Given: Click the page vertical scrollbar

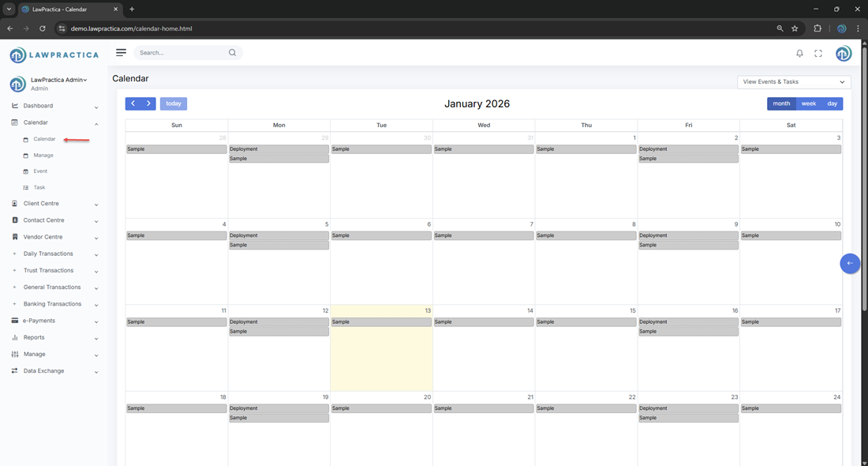Looking at the screenshot, I should point(864,174).
